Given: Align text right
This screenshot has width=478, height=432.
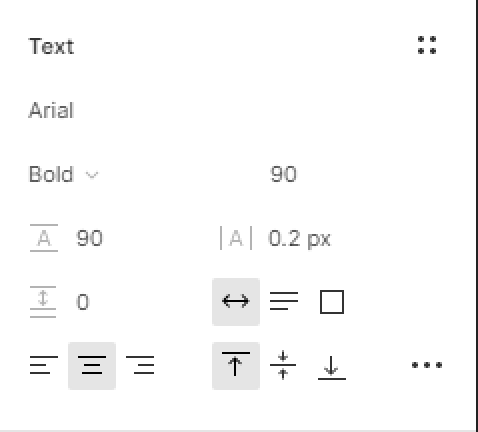Looking at the screenshot, I should (140, 365).
